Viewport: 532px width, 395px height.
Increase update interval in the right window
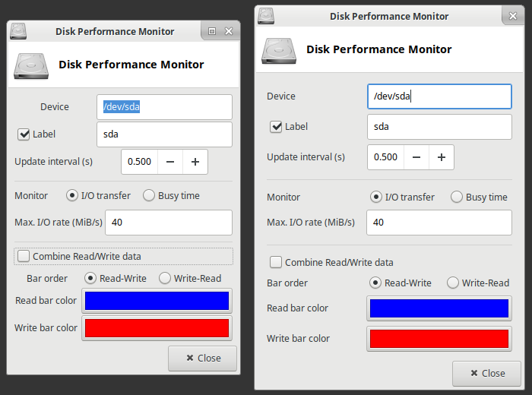(442, 157)
